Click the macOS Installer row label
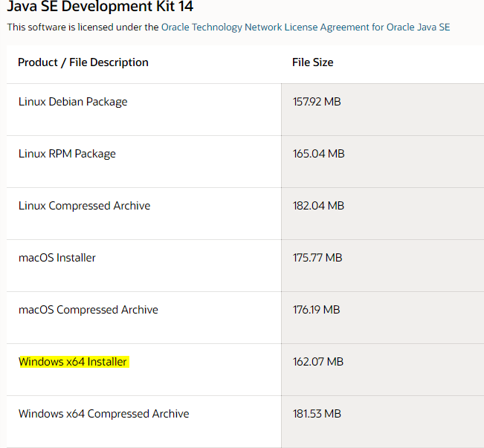Image resolution: width=484 pixels, height=448 pixels. 57,258
